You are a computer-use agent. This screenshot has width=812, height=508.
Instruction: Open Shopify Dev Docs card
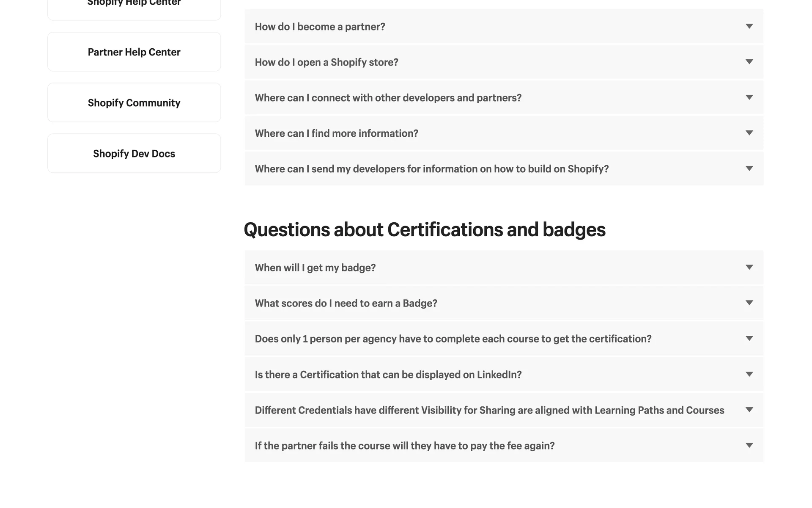[x=134, y=154]
